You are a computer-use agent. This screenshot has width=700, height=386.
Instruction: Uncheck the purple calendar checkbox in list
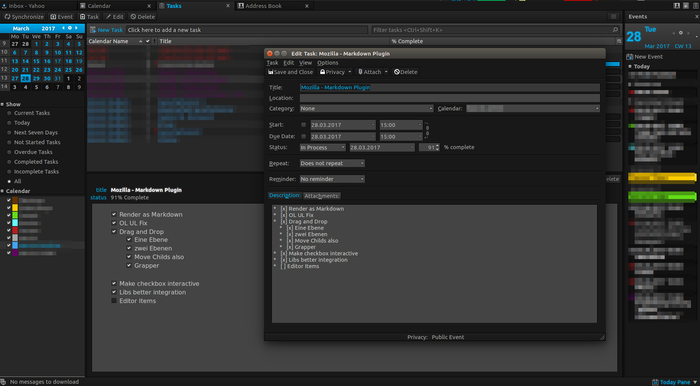[8, 253]
